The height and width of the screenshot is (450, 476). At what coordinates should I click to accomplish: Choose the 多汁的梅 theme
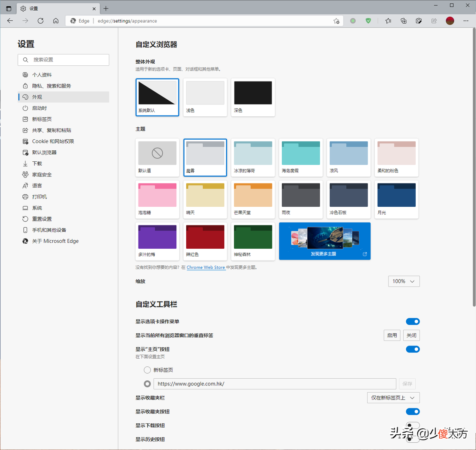[x=157, y=241]
